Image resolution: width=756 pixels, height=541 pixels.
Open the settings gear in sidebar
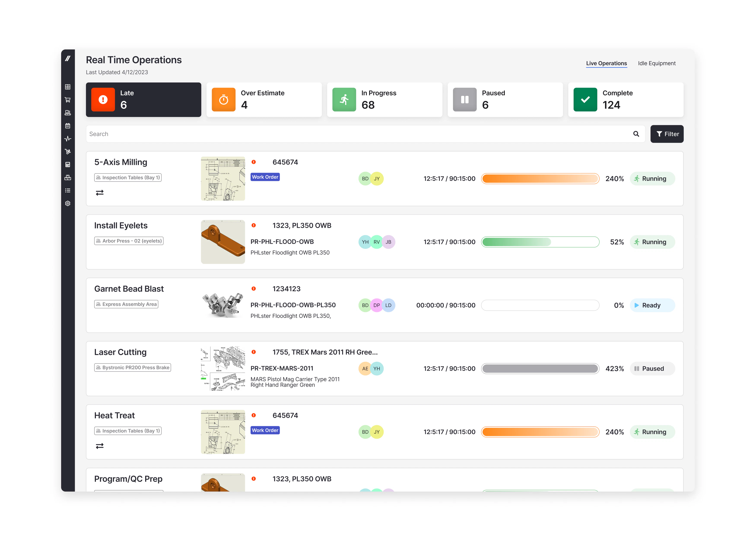coord(68,203)
